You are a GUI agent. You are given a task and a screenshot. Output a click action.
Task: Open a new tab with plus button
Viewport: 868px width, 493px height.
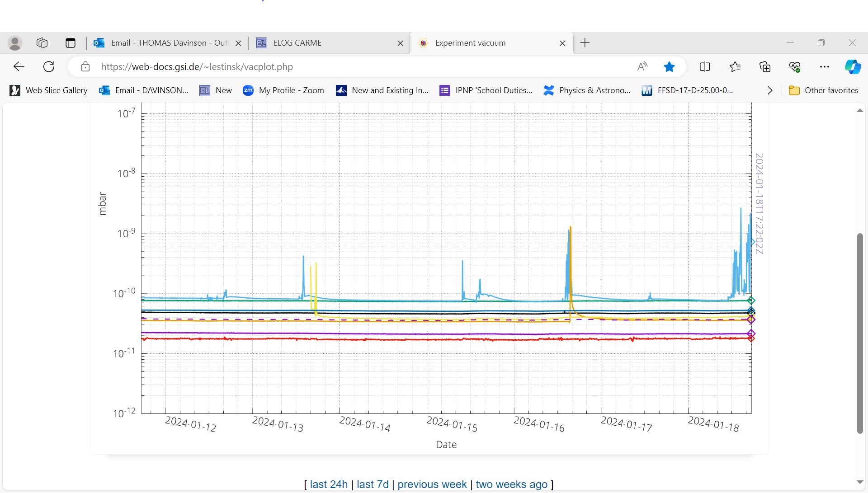tap(585, 43)
